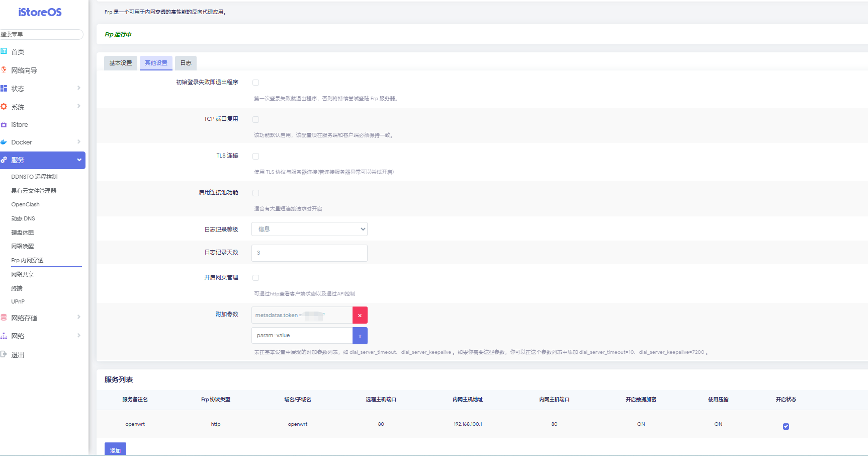This screenshot has height=456, width=868.
Task: Open the 日志 tab
Action: [186, 63]
